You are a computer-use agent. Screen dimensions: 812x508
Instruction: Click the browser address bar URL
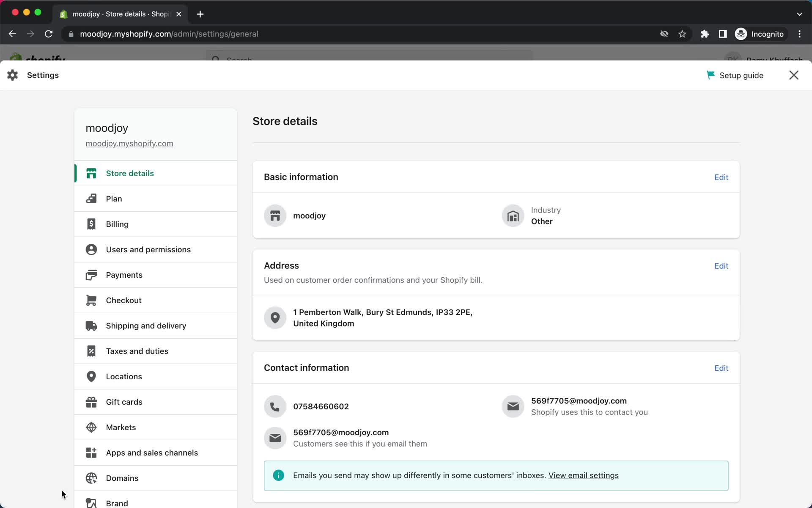[x=169, y=34]
